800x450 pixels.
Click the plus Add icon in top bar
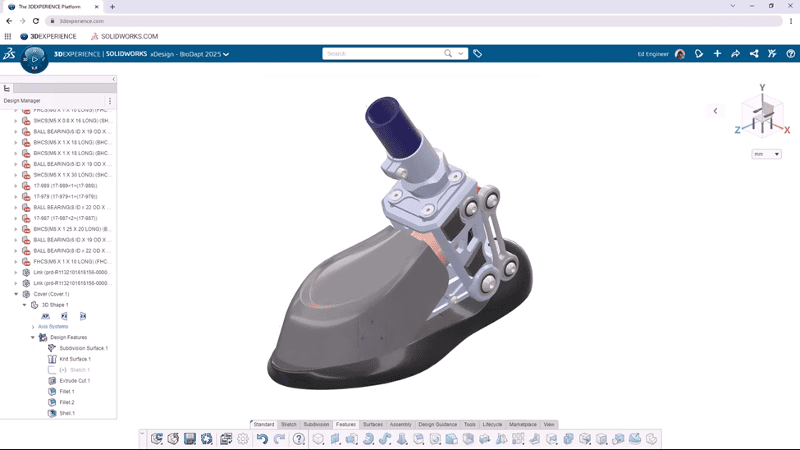[717, 53]
